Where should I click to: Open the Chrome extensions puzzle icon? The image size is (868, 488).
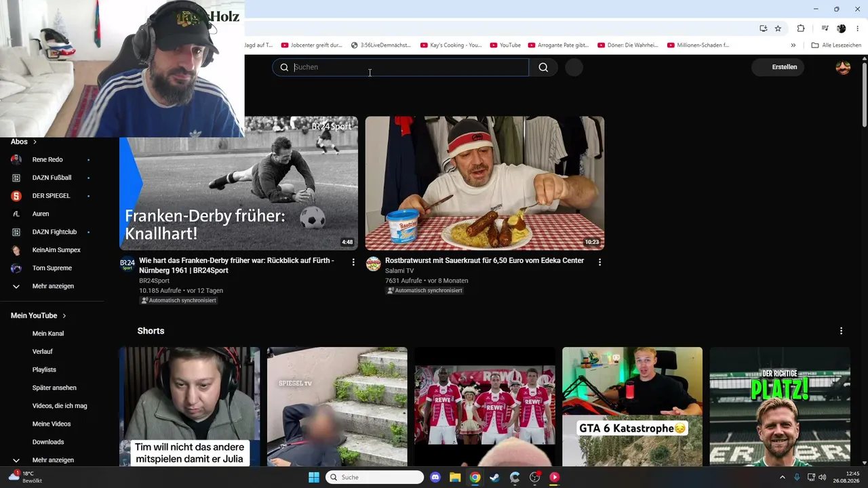[x=801, y=28]
